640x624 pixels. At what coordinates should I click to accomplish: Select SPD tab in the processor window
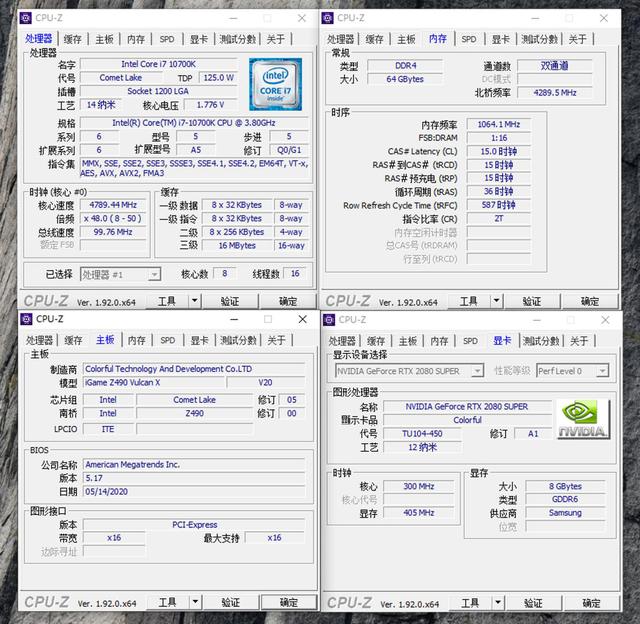coord(167,39)
